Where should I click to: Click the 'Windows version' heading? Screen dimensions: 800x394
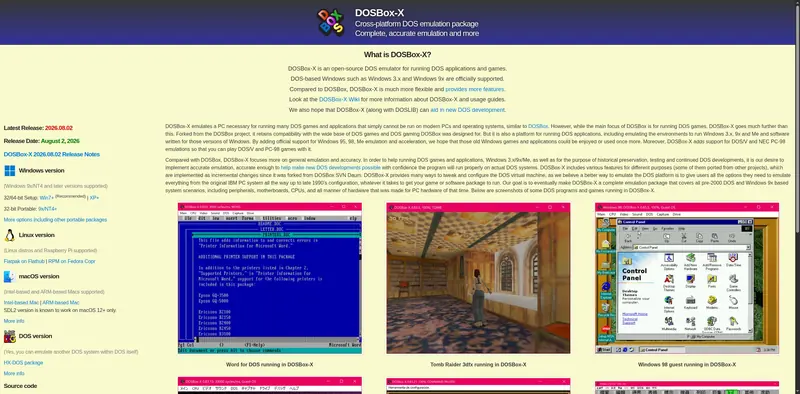pyautogui.click(x=41, y=170)
